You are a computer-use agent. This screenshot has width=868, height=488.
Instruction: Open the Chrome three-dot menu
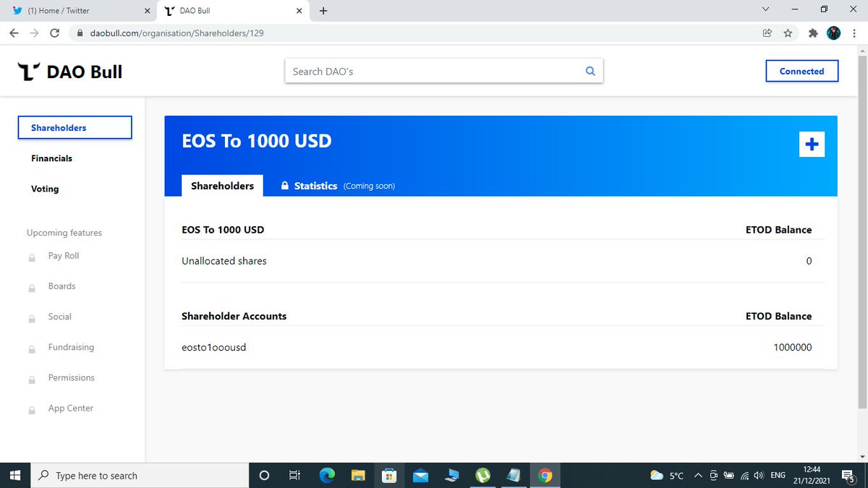tap(854, 33)
